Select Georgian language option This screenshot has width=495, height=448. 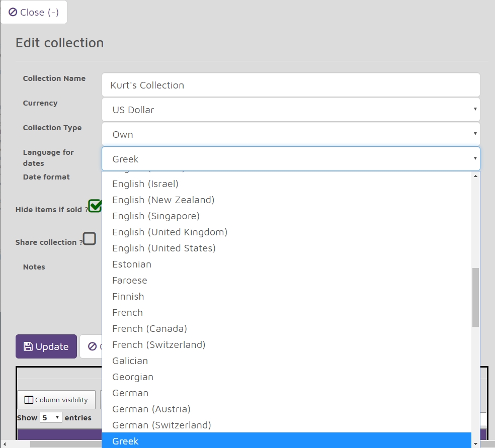[x=286, y=377]
